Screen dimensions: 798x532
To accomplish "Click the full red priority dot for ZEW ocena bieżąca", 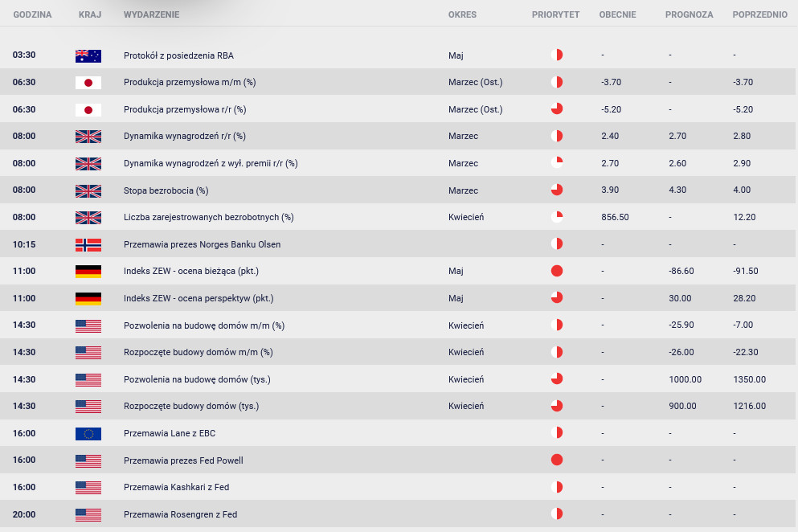I will (557, 271).
